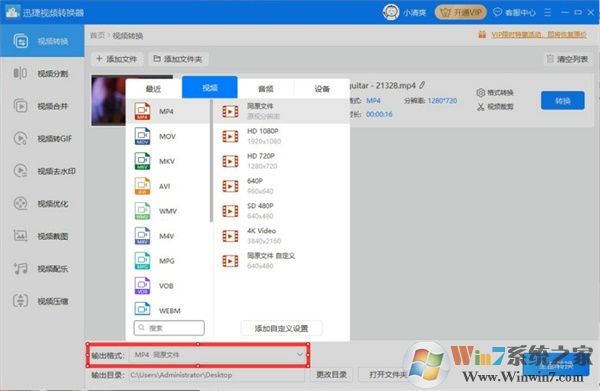
Task: Select the M4V format icon
Action: (x=142, y=236)
